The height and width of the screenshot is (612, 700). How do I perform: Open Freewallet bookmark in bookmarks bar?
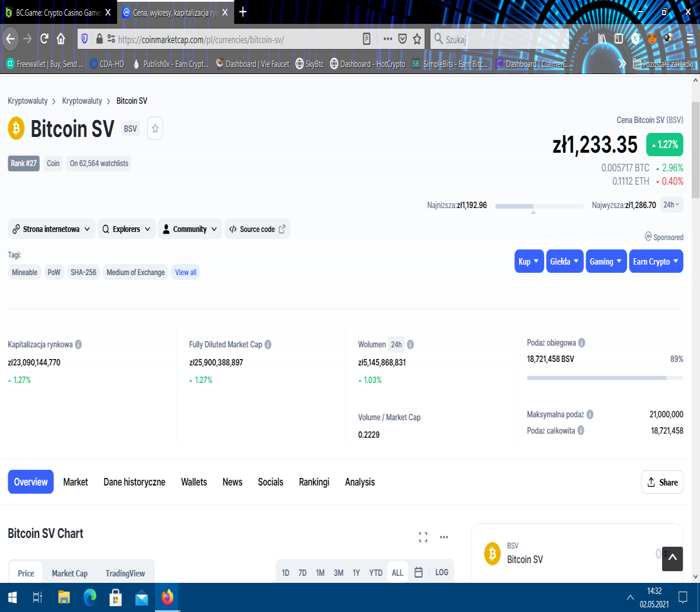45,64
